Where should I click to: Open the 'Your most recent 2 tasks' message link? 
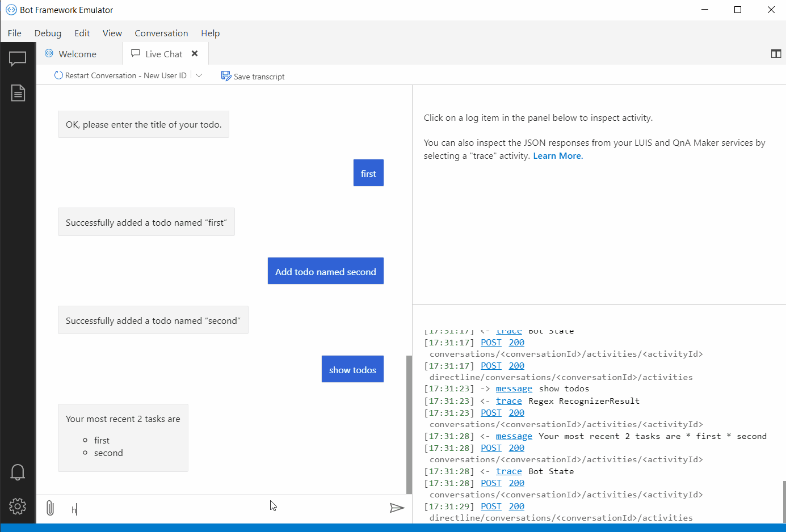click(514, 436)
